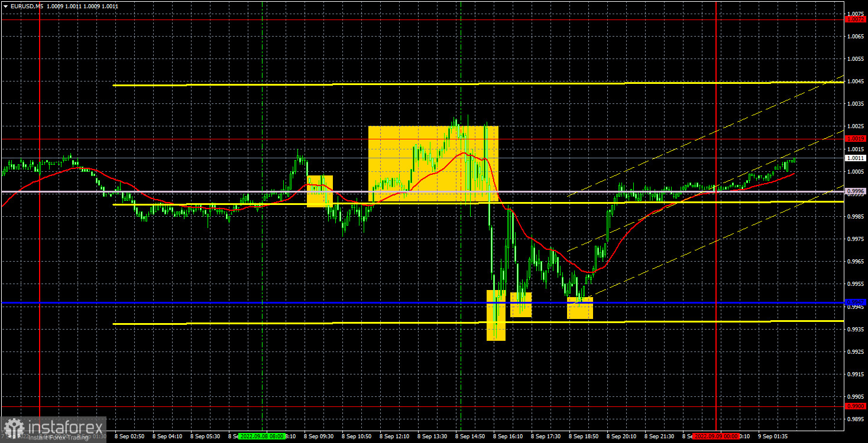The height and width of the screenshot is (443, 868).
Task: Click the 0.9935 price axis value
Action: point(856,329)
